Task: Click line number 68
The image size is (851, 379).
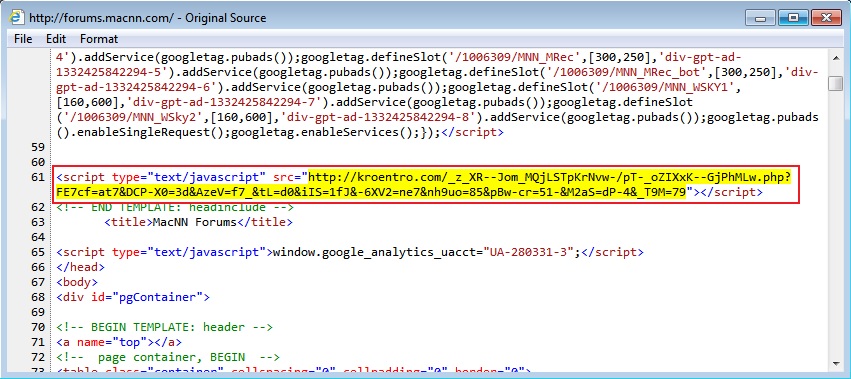Action: tap(37, 297)
